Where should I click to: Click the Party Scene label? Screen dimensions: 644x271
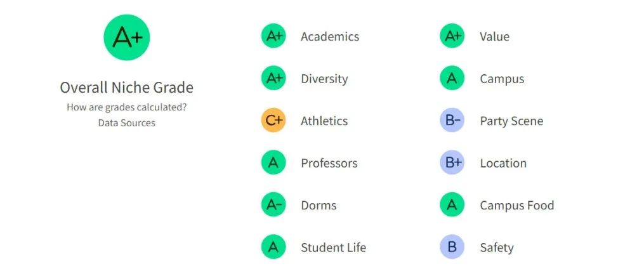(511, 121)
